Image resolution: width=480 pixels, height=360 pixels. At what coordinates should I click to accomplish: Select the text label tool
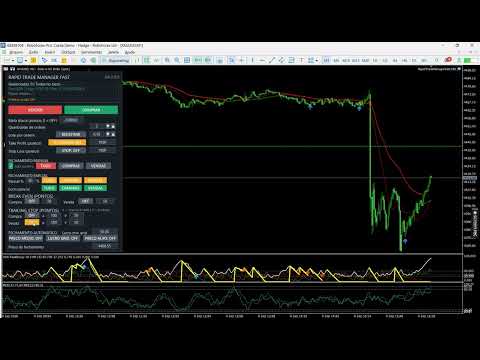301,60
